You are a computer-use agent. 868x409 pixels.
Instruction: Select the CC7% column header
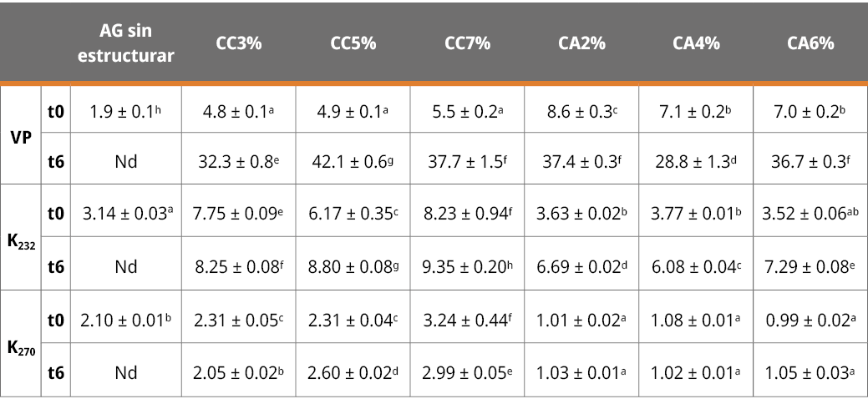coord(467,44)
